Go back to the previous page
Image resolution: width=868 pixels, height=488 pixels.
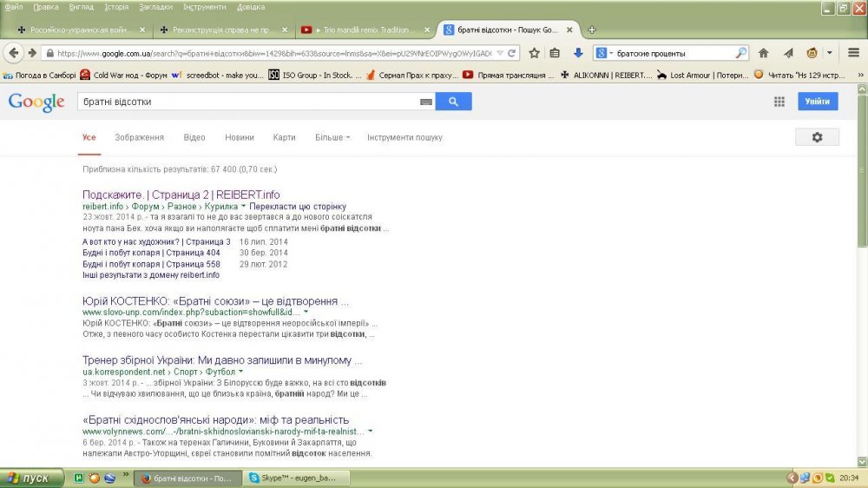[14, 53]
